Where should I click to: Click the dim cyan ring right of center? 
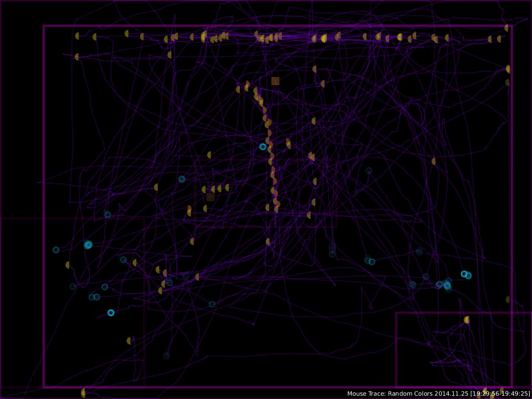(369, 170)
